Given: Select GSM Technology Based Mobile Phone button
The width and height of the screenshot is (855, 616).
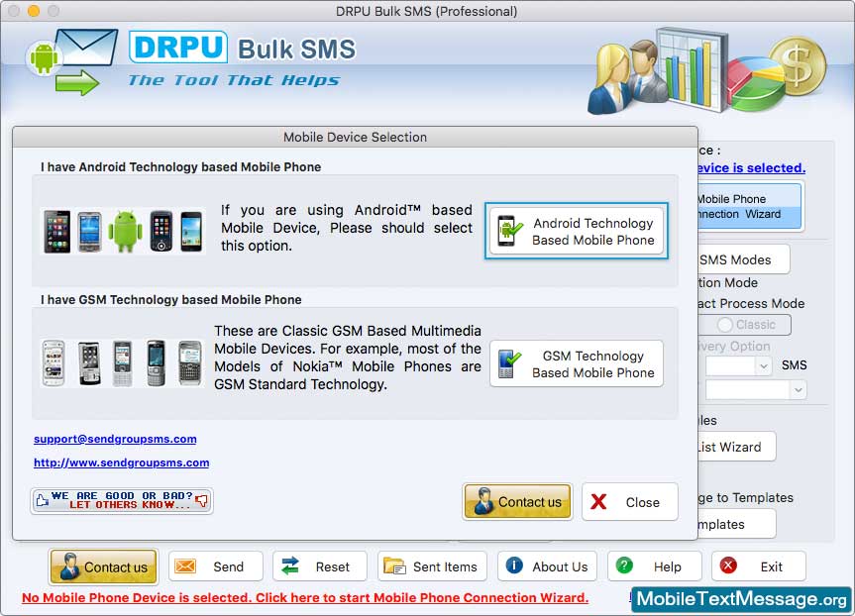Looking at the screenshot, I should click(x=577, y=363).
